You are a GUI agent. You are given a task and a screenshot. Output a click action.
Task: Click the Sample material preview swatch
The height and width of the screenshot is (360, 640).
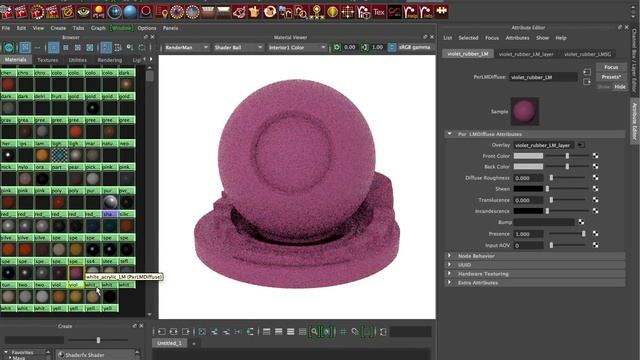pos(525,111)
